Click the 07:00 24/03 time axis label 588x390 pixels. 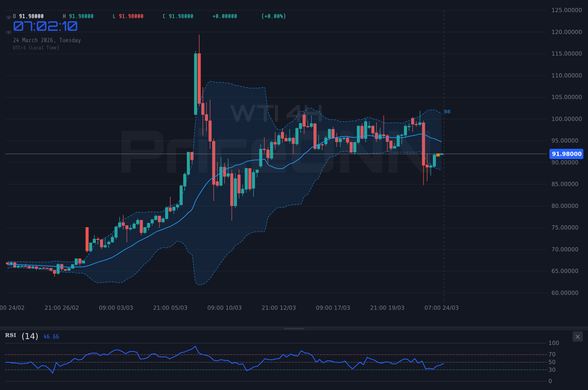442,308
